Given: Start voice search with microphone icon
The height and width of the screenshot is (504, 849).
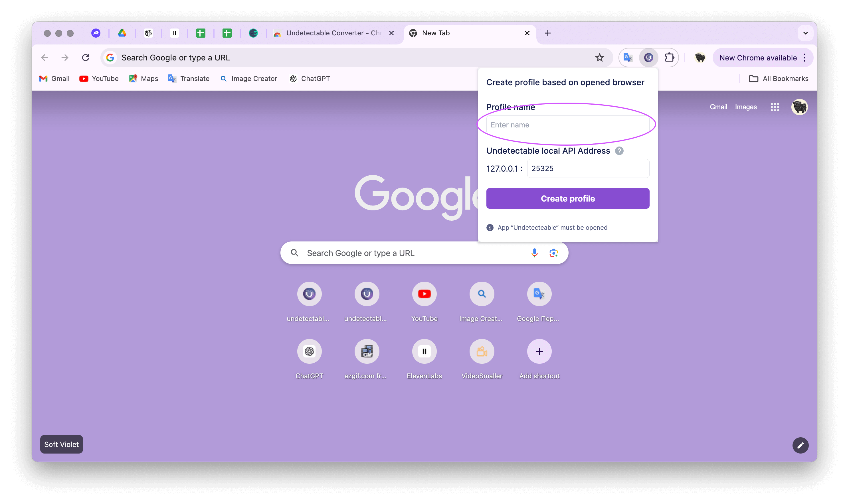Looking at the screenshot, I should click(534, 253).
